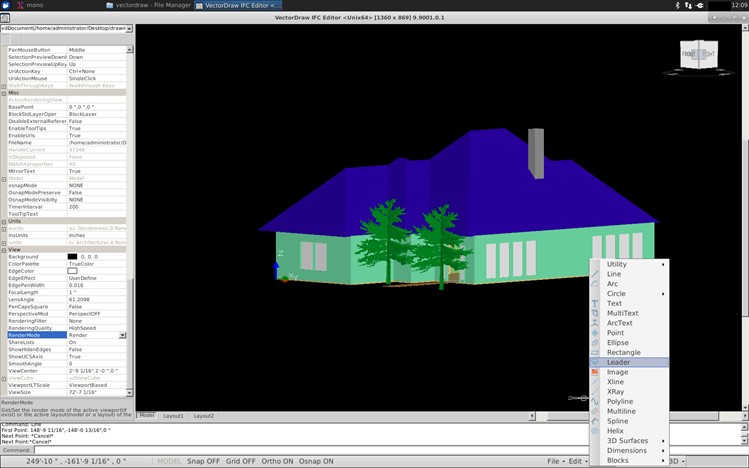Choose the Multiline icon in the menu
The width and height of the screenshot is (749, 468).
click(595, 411)
